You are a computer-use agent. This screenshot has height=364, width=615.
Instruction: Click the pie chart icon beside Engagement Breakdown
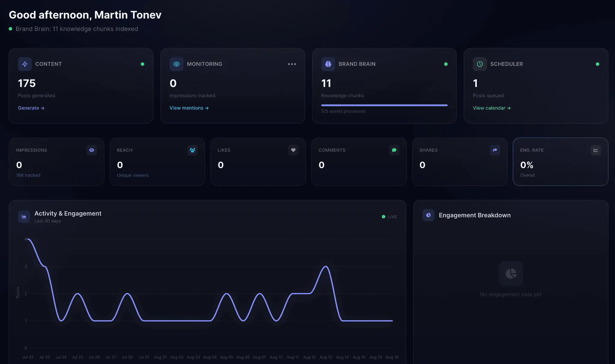429,215
